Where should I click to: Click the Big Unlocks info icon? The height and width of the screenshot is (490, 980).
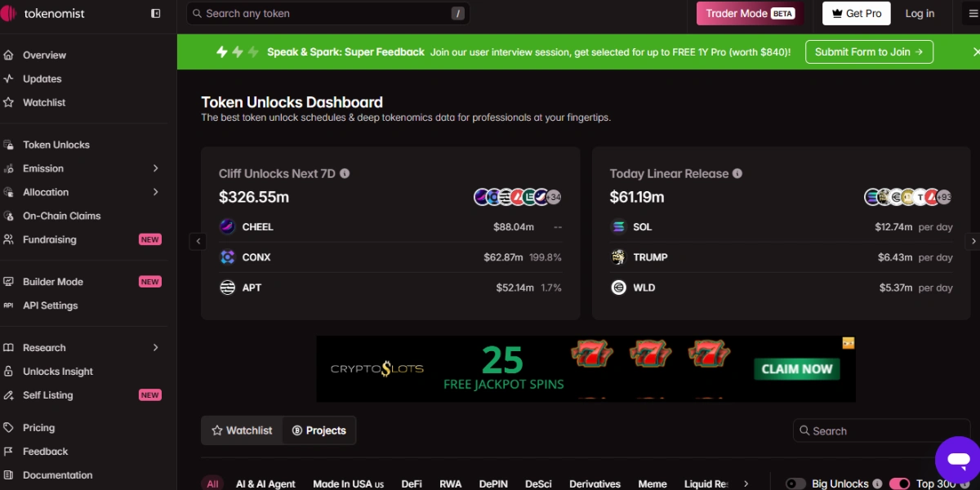(877, 484)
